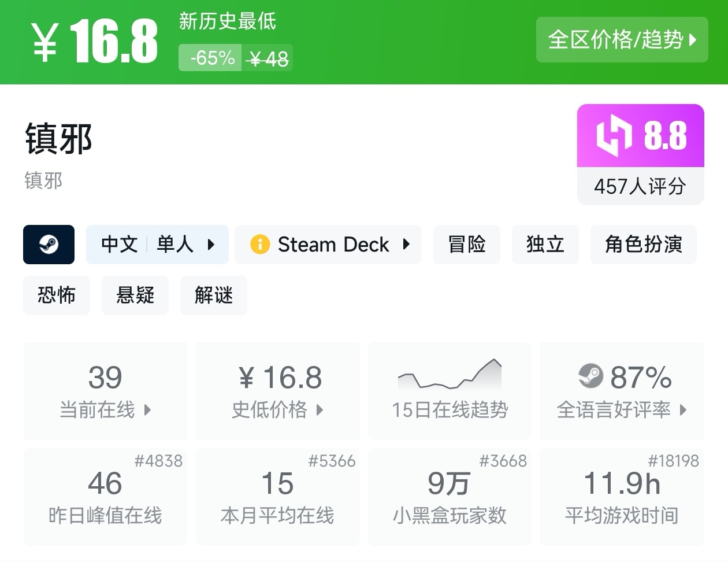This screenshot has height=562, width=728.
Task: Select the 角色扮演 tag
Action: (643, 245)
